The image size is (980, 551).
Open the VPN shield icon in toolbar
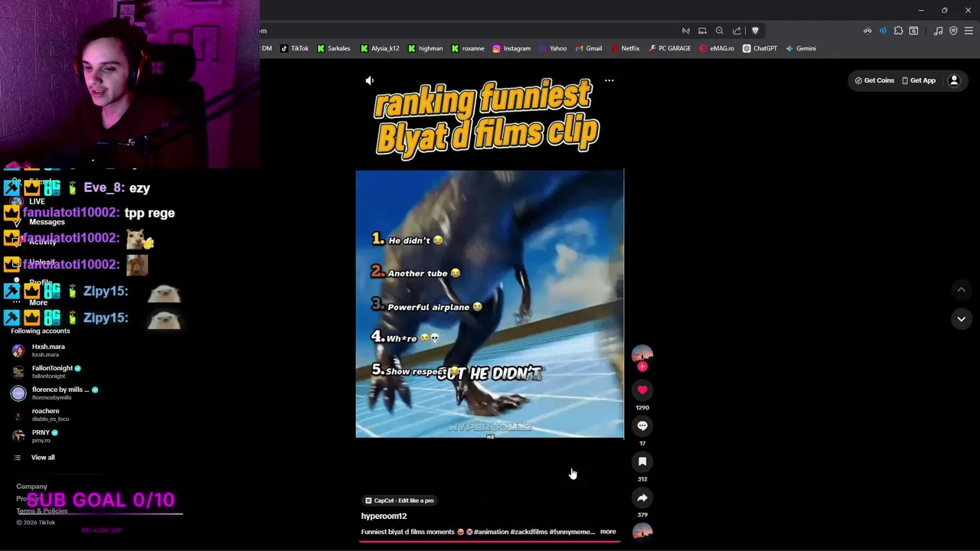[953, 31]
